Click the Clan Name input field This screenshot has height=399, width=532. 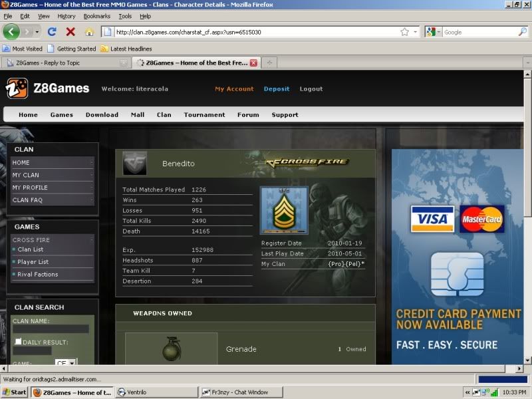click(51, 329)
